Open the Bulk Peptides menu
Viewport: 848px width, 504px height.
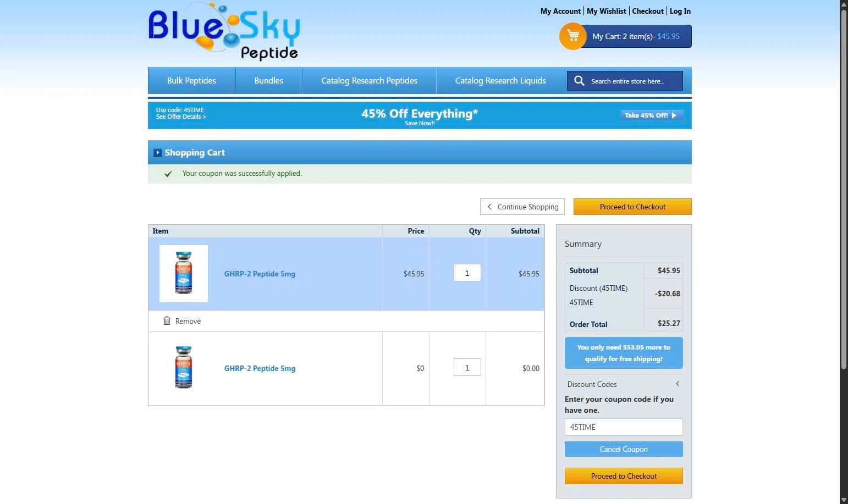(191, 81)
